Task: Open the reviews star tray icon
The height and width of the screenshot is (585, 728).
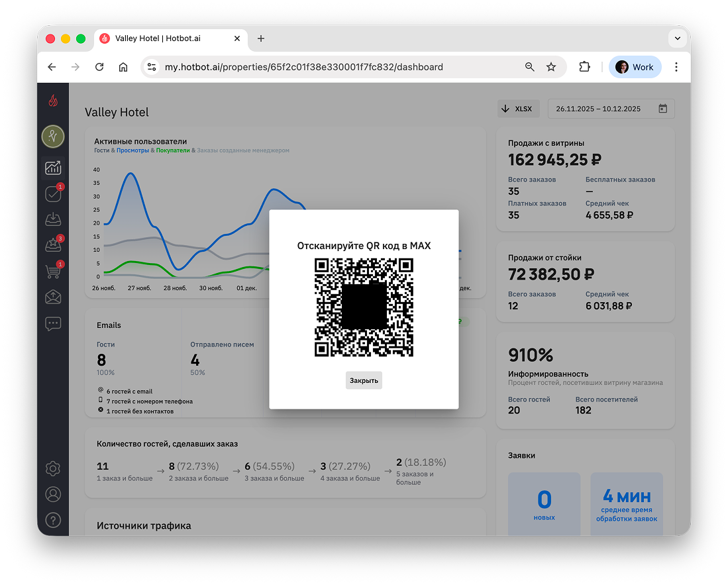Action: [x=53, y=244]
